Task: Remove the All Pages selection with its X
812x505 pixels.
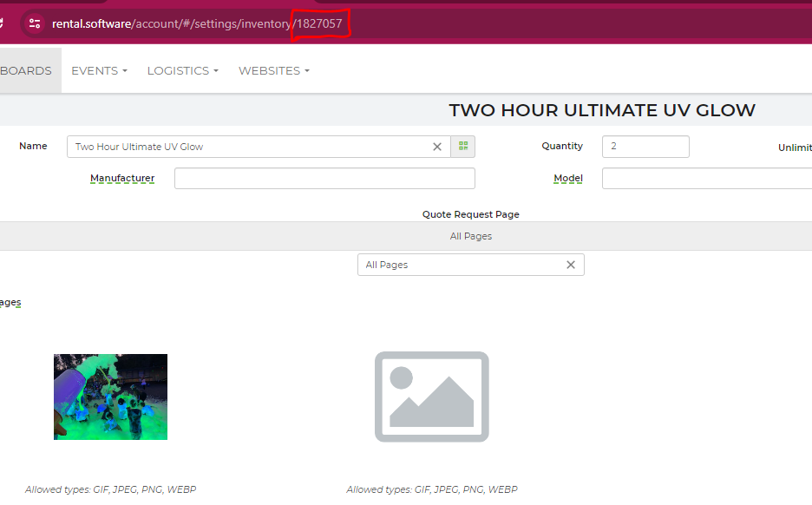Action: click(x=571, y=265)
